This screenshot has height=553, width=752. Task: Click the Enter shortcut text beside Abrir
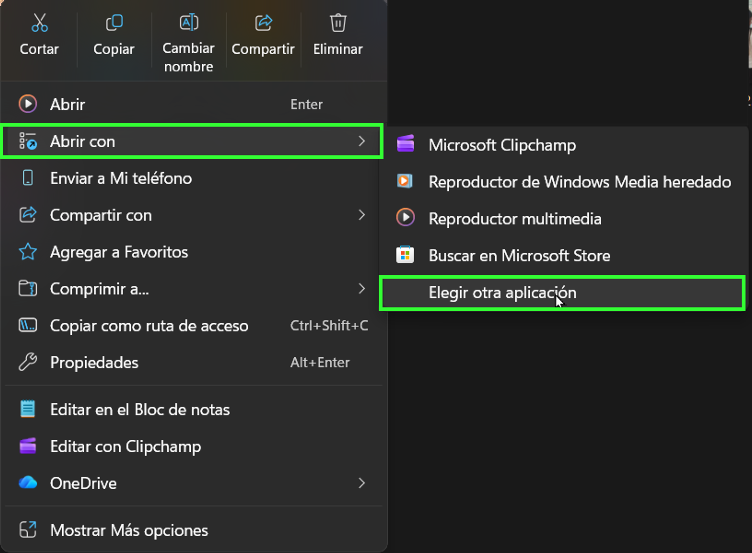coord(306,104)
